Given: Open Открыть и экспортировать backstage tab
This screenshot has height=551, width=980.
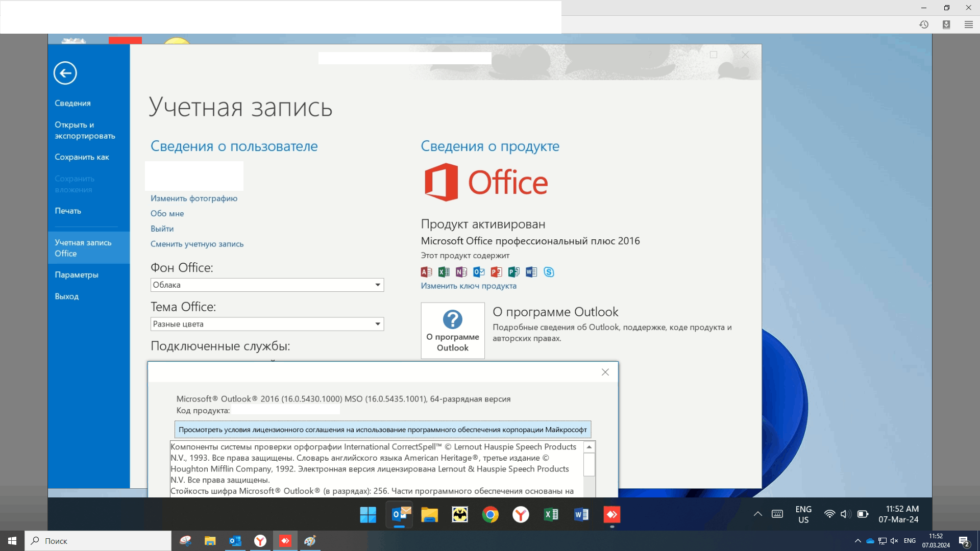Looking at the screenshot, I should pyautogui.click(x=85, y=130).
